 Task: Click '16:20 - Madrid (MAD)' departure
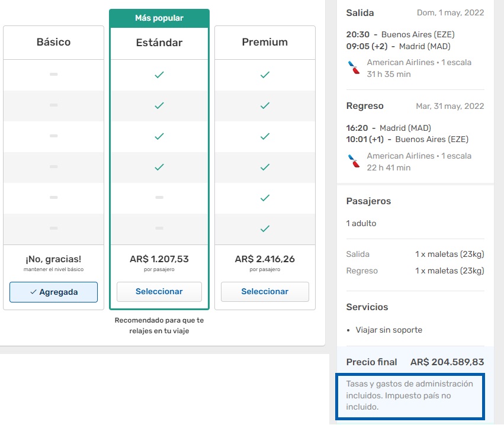click(x=389, y=128)
